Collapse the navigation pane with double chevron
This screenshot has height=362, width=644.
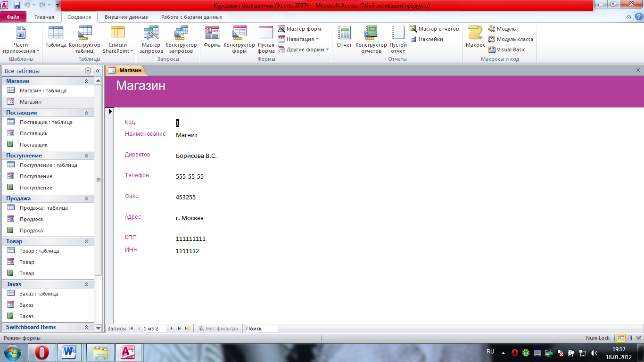[x=98, y=71]
